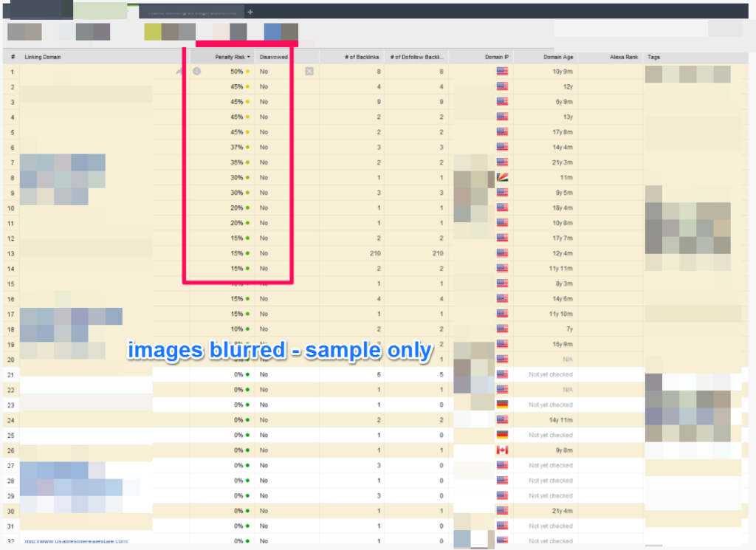Click the share arrow icon in row 1
This screenshot has height=550, width=756.
[x=178, y=72]
